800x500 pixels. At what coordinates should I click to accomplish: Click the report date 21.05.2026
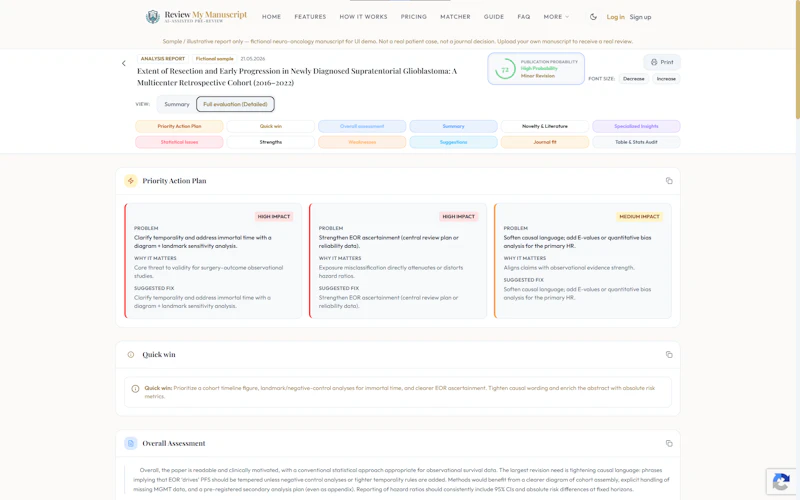[253, 59]
